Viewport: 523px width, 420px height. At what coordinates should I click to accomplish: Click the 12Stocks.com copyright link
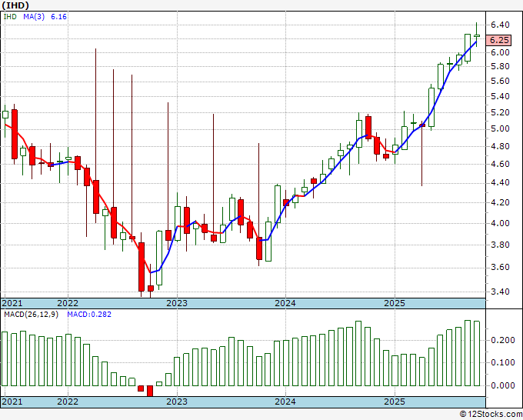point(491,415)
